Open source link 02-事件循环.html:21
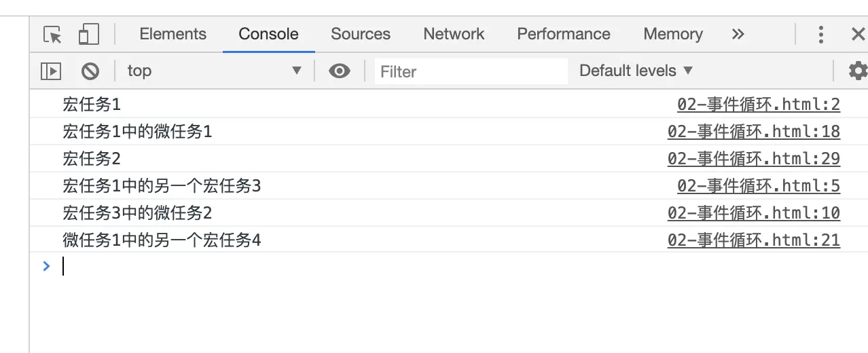This screenshot has width=868, height=353. pos(754,240)
